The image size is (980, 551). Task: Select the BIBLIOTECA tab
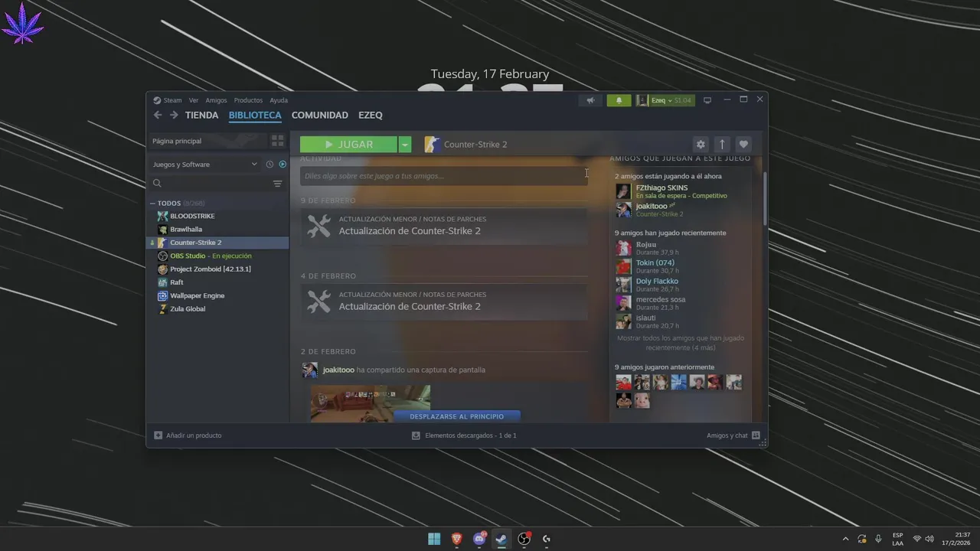[255, 115]
